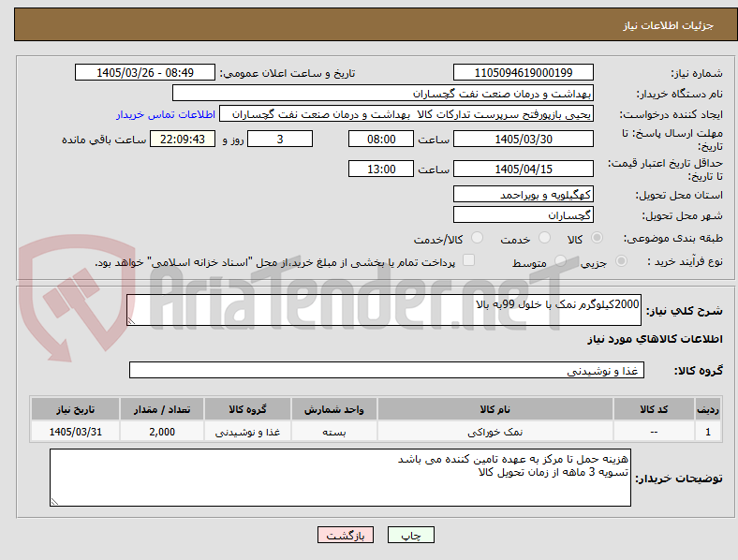This screenshot has width=738, height=560.
Task: Click the resize handle of description box
Action: click(x=131, y=321)
